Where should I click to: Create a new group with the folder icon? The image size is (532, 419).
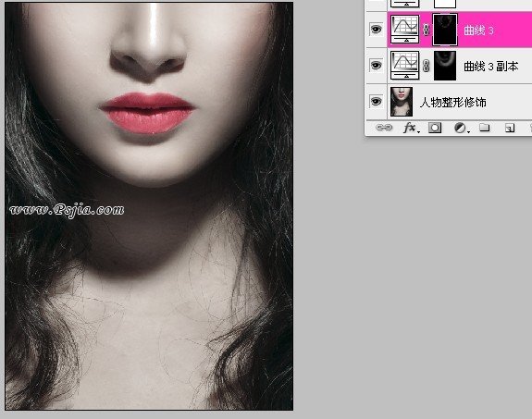pyautogui.click(x=484, y=128)
